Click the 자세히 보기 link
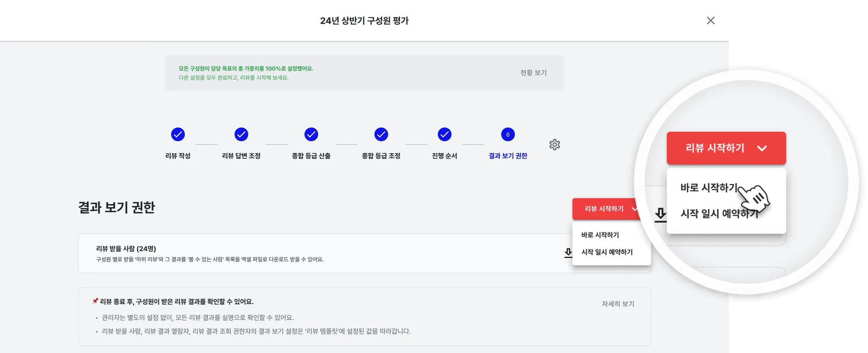Image resolution: width=868 pixels, height=353 pixels. [x=618, y=304]
